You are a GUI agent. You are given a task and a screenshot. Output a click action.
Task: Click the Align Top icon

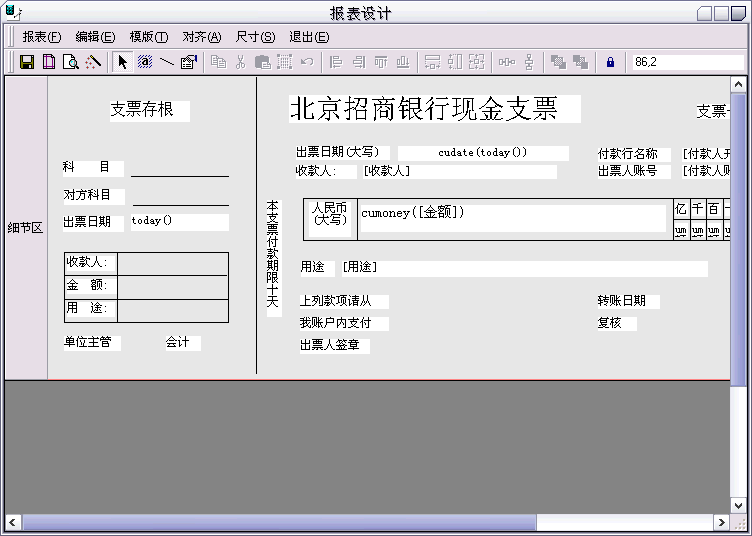click(381, 62)
